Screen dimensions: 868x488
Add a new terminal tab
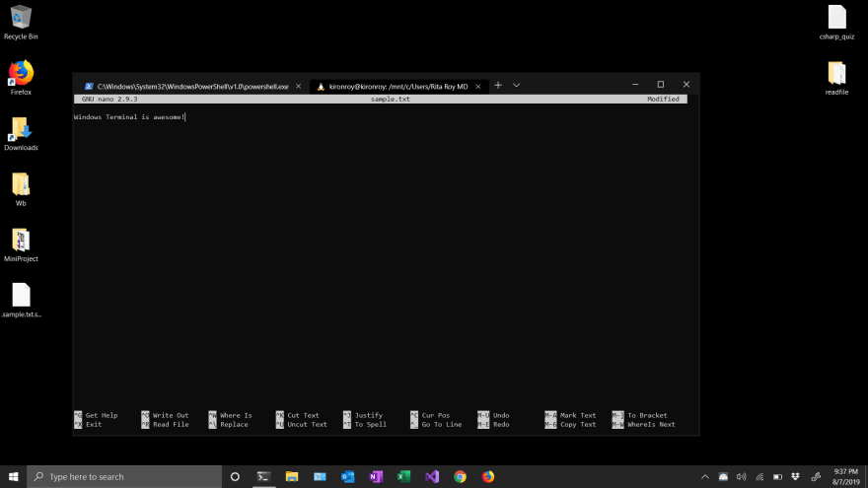point(498,85)
